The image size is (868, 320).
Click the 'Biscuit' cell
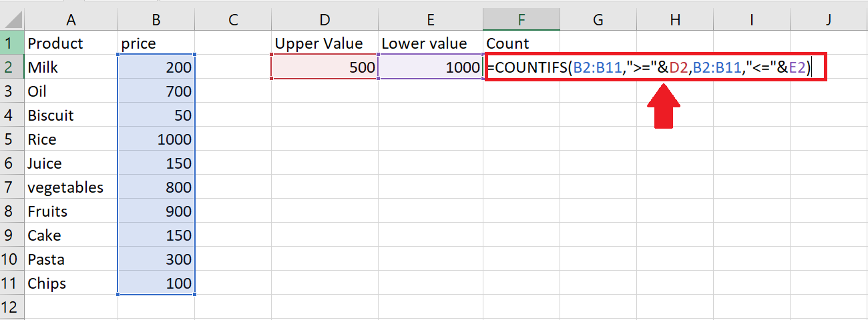tap(71, 115)
